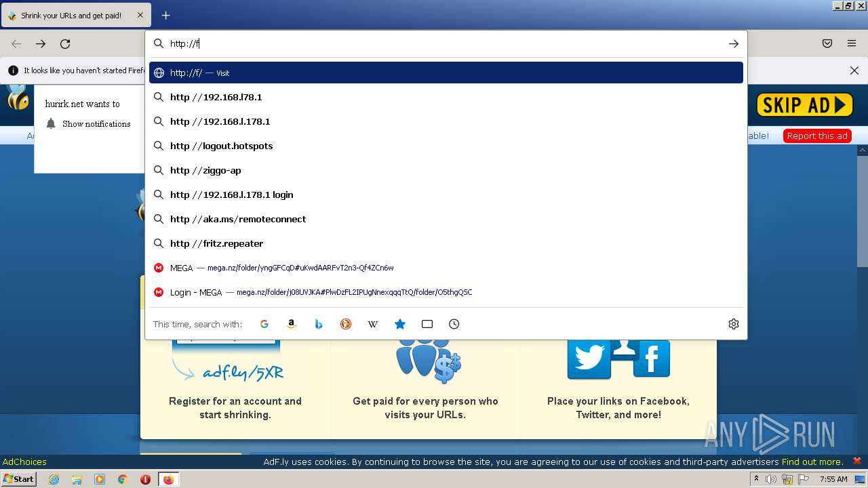Click the Action Center flag tray icon
Image resolution: width=868 pixels, height=488 pixels.
[x=804, y=479]
